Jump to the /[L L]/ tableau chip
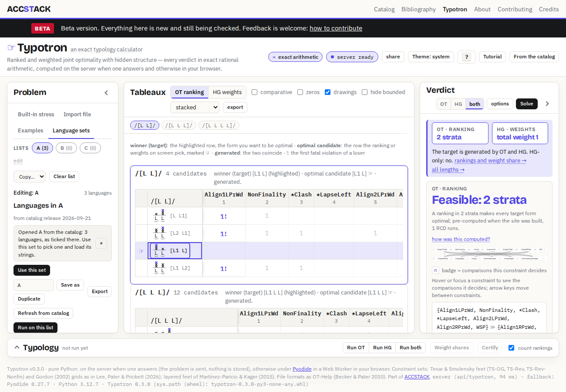 (x=145, y=125)
